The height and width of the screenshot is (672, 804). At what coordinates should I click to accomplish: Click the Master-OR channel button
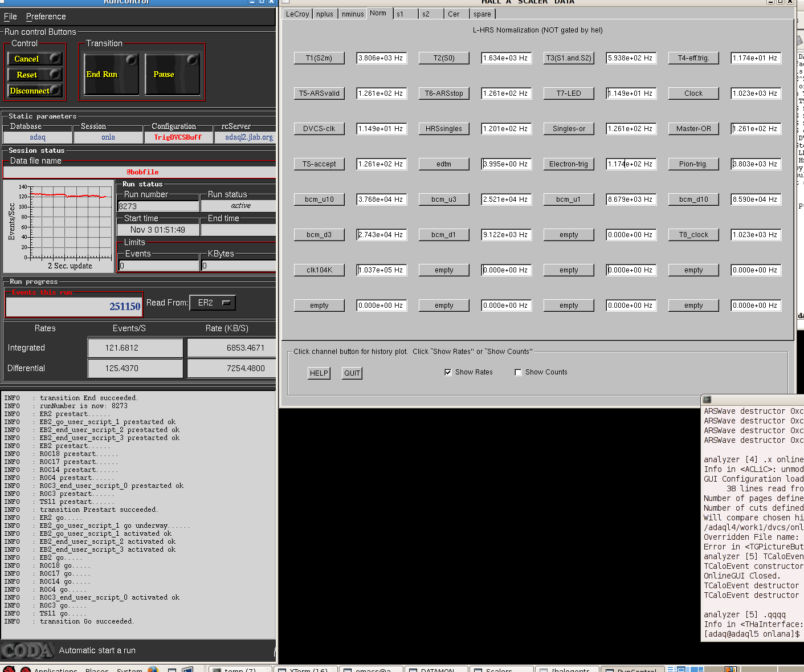pyautogui.click(x=693, y=129)
